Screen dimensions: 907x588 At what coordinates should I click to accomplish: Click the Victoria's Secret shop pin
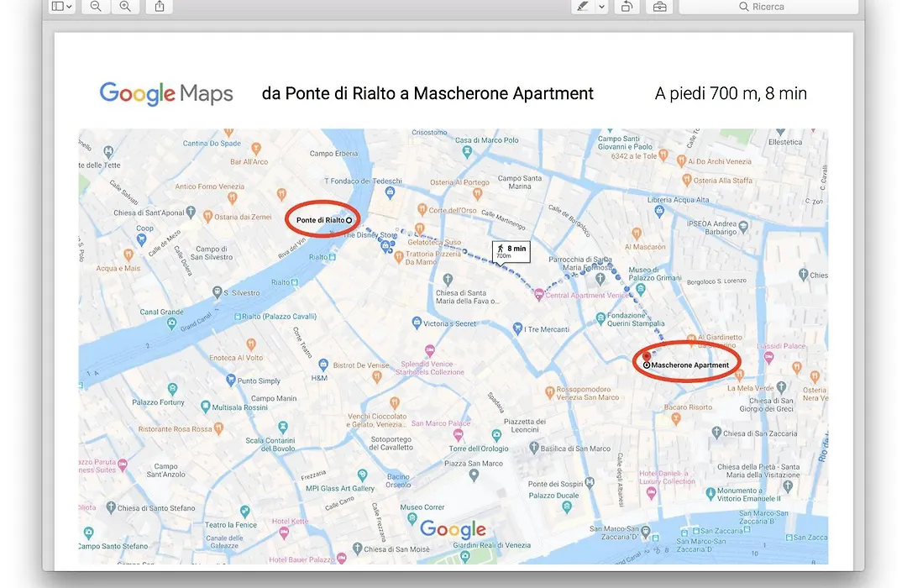(417, 323)
